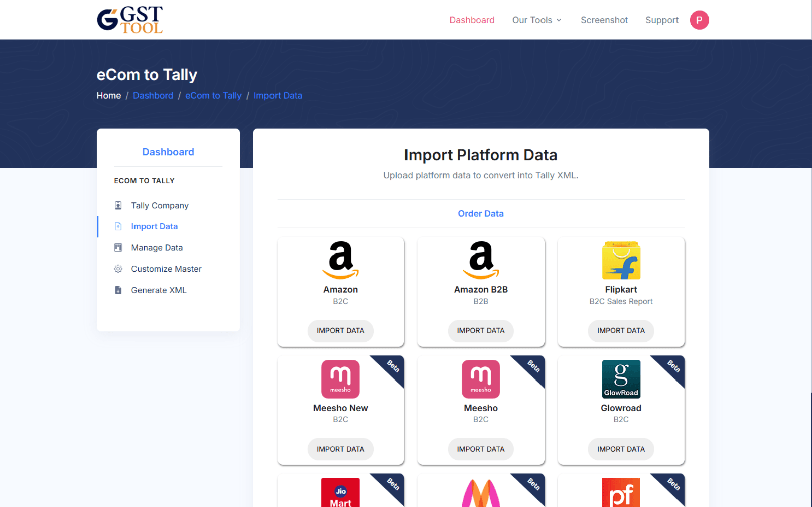This screenshot has width=812, height=507.
Task: Click the sidebar Dashboard heading
Action: 168,152
